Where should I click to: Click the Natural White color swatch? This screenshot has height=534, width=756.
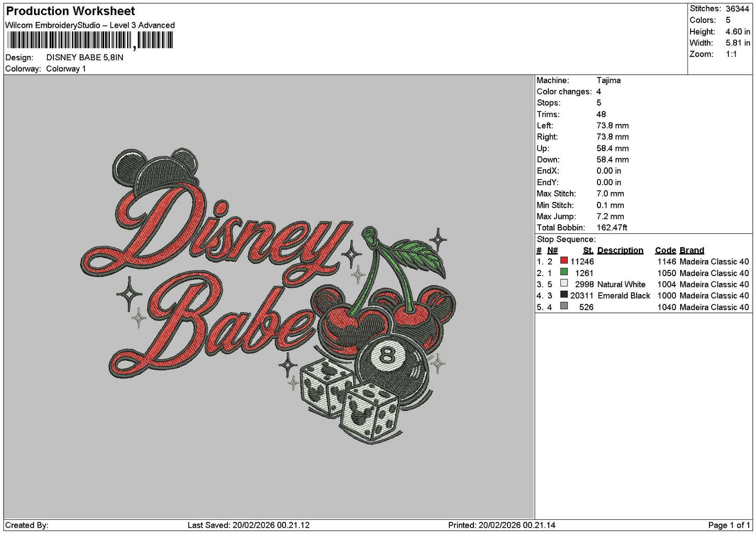[x=564, y=283]
